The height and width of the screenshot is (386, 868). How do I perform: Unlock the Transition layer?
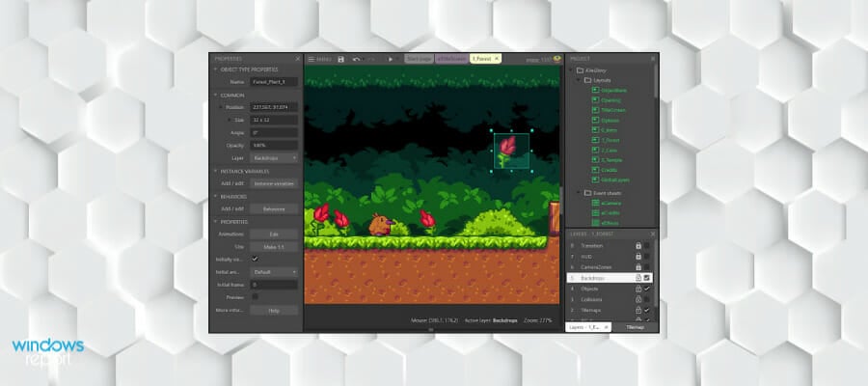[638, 245]
